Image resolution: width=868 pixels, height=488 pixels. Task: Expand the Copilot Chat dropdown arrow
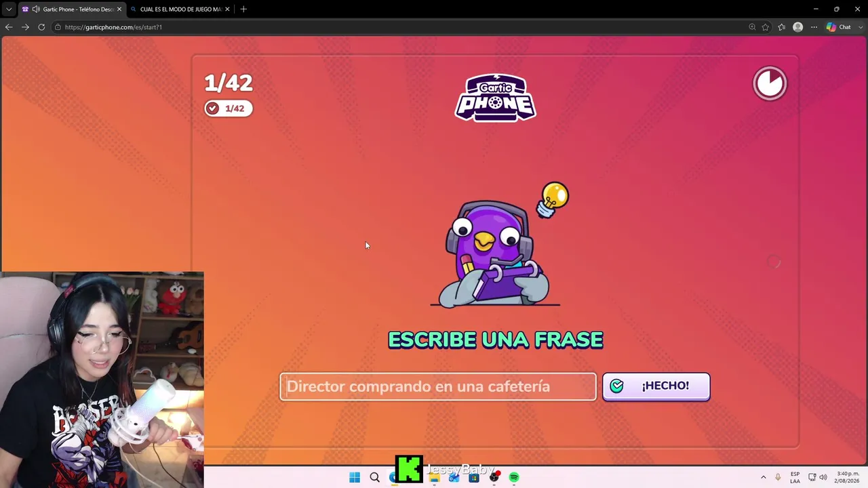[859, 27]
